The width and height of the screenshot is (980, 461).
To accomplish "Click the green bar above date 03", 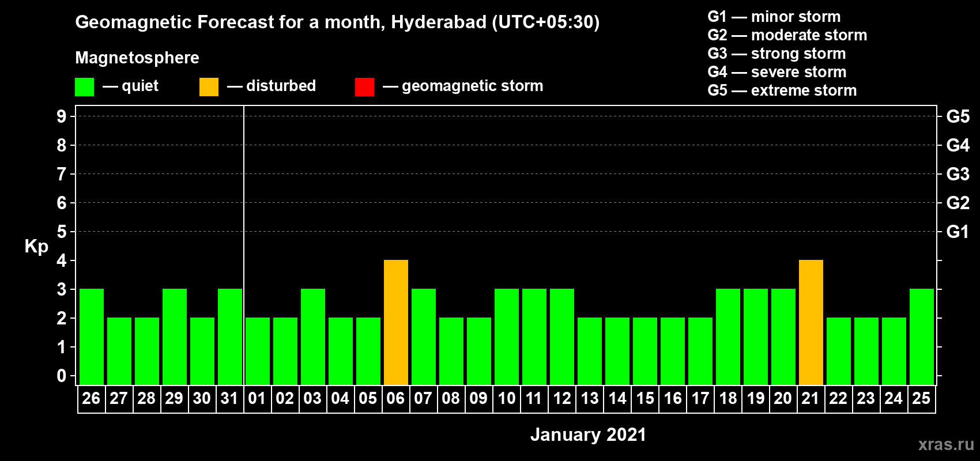I will 313,337.
